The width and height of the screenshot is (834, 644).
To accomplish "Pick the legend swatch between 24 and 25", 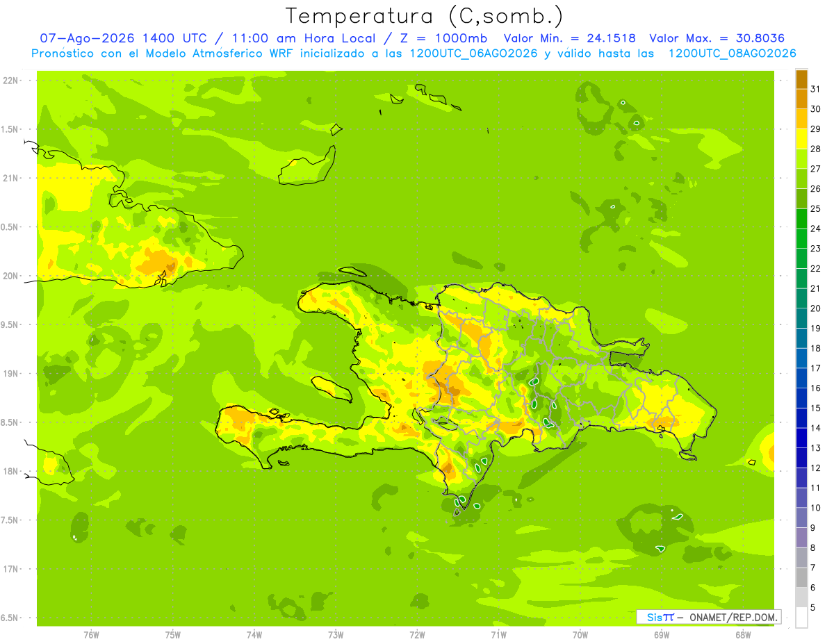I will coord(801,219).
